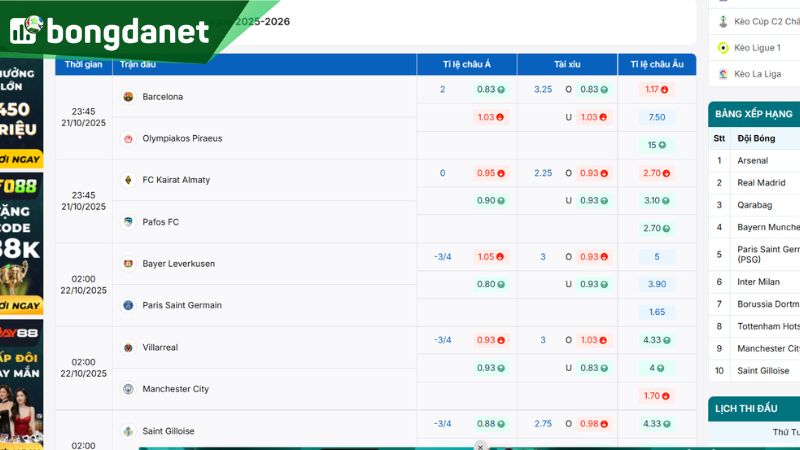Click the Tỉ lệ châu Âu column header
Viewport: 800px width, 450px height.
click(x=656, y=64)
